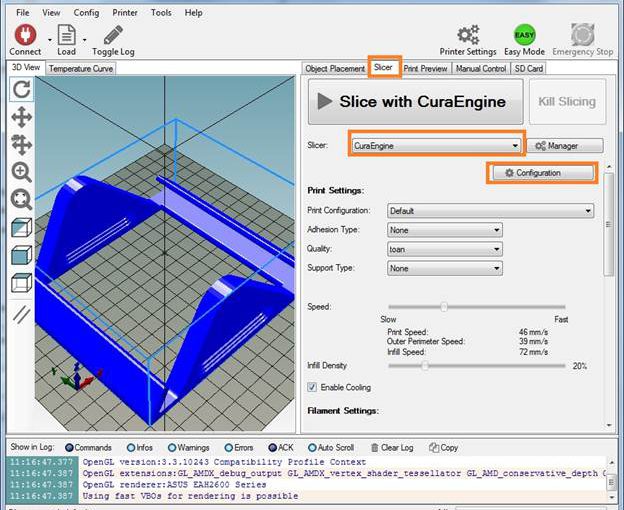Switch to Easy Mode green icon
Screen dimensions: 624x510
click(x=524, y=36)
